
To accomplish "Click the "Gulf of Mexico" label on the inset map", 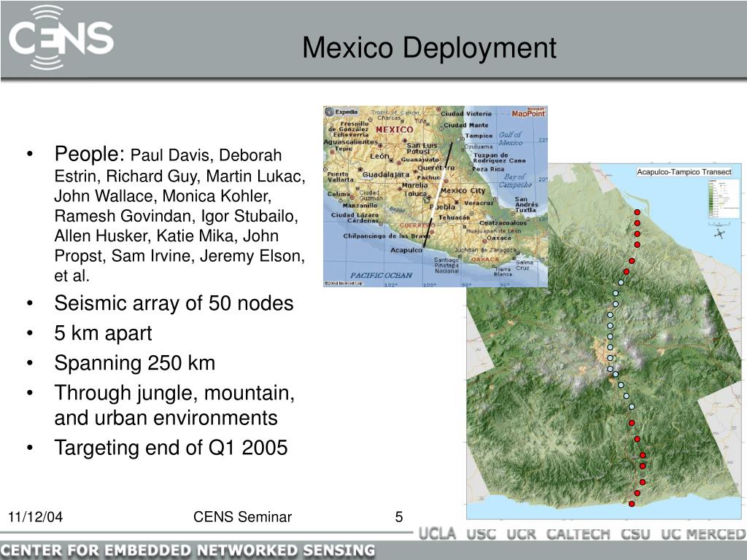I will click(511, 139).
